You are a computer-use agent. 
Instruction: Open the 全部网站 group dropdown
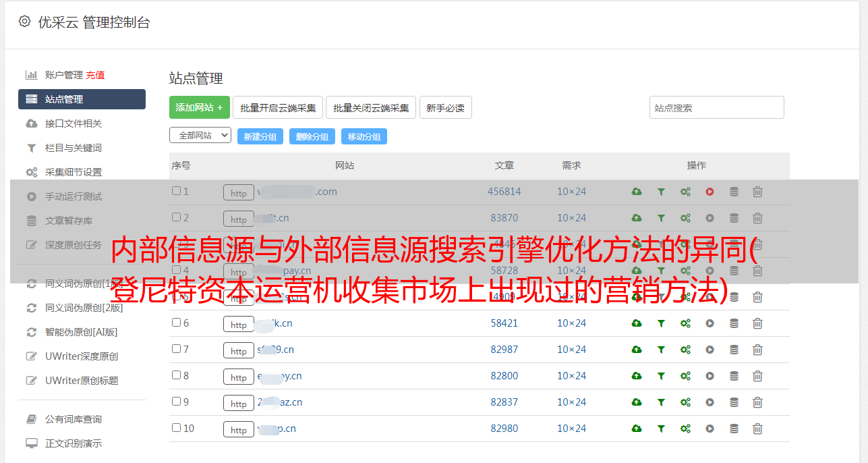tap(200, 135)
